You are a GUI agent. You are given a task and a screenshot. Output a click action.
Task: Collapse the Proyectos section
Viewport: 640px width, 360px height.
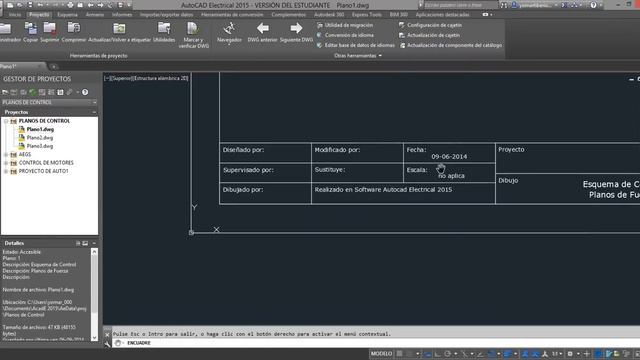tap(94, 112)
